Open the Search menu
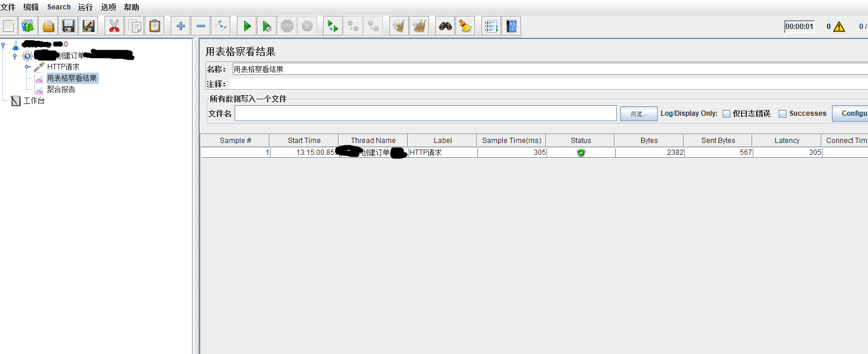The image size is (868, 354). point(59,7)
